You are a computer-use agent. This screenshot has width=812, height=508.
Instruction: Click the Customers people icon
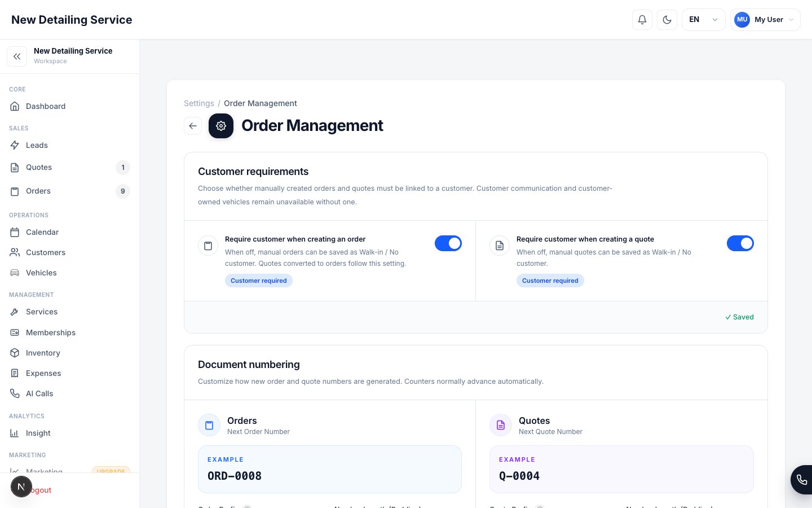(x=15, y=252)
